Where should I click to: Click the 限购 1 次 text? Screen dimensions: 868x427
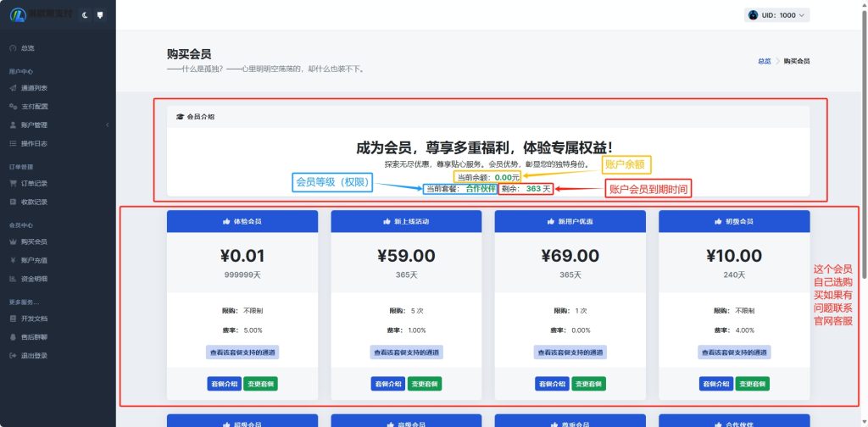pyautogui.click(x=570, y=311)
